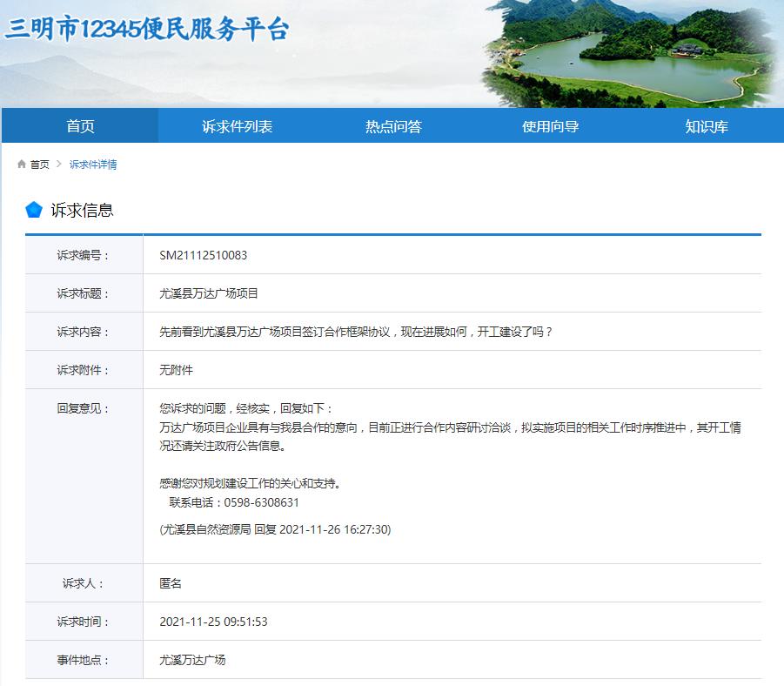The image size is (784, 686).
Task: Switch to the 知识库 tab
Action: tap(707, 126)
